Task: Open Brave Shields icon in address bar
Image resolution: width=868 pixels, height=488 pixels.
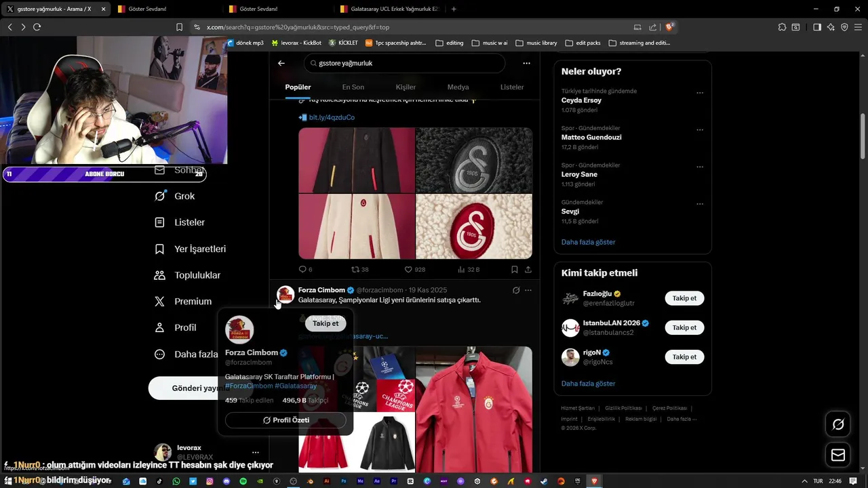Action: pos(669,27)
